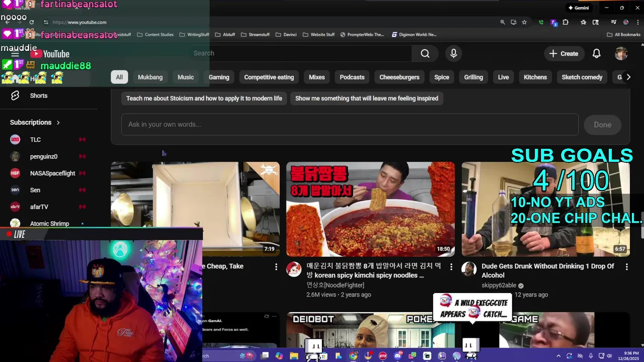Open the WritingStuff bookmark folder

[x=194, y=35]
